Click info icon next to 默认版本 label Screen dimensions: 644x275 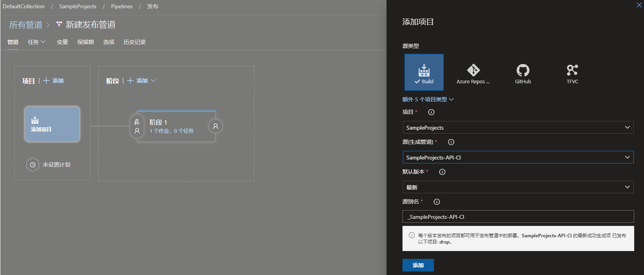click(442, 172)
